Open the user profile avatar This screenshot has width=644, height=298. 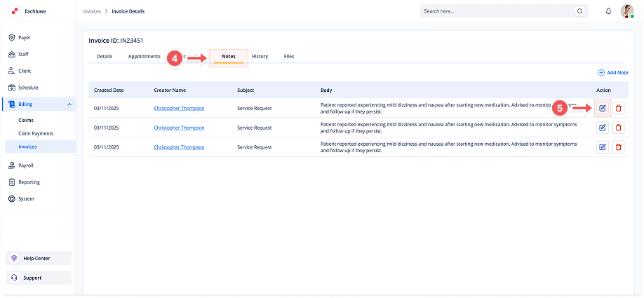click(627, 11)
